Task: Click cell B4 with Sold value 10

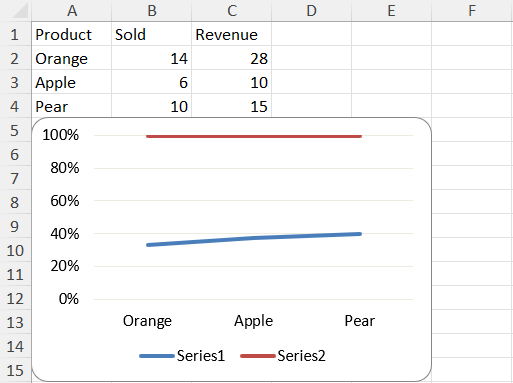Action: click(152, 106)
